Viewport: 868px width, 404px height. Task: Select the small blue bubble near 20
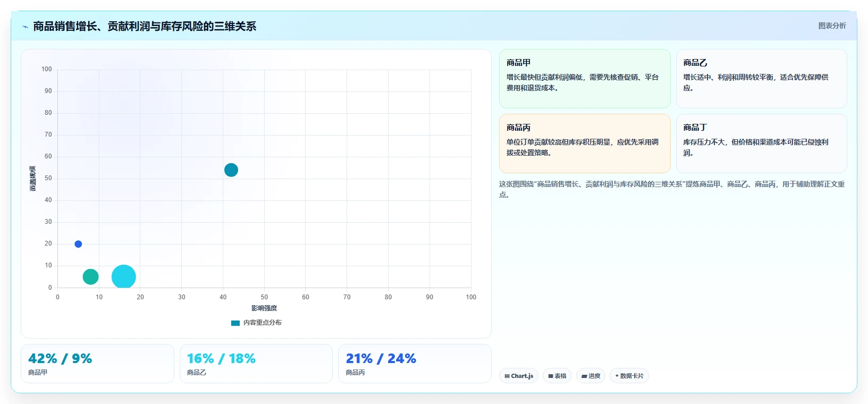[78, 244]
